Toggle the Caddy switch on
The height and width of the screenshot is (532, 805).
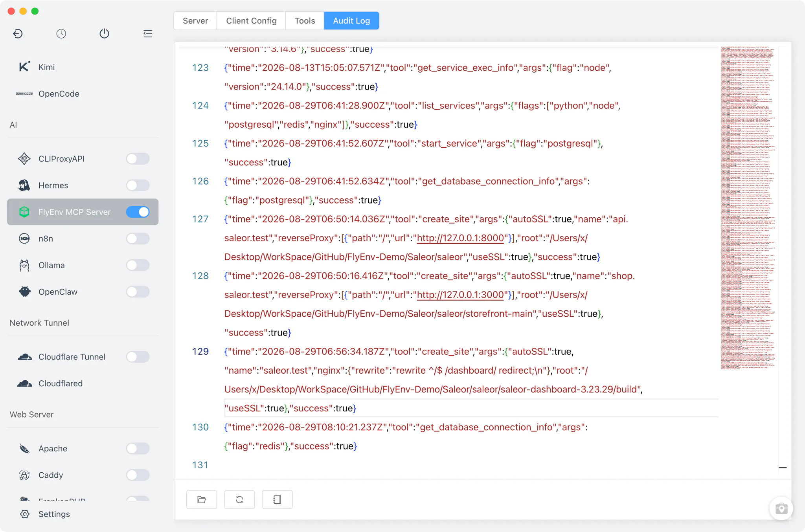tap(138, 475)
